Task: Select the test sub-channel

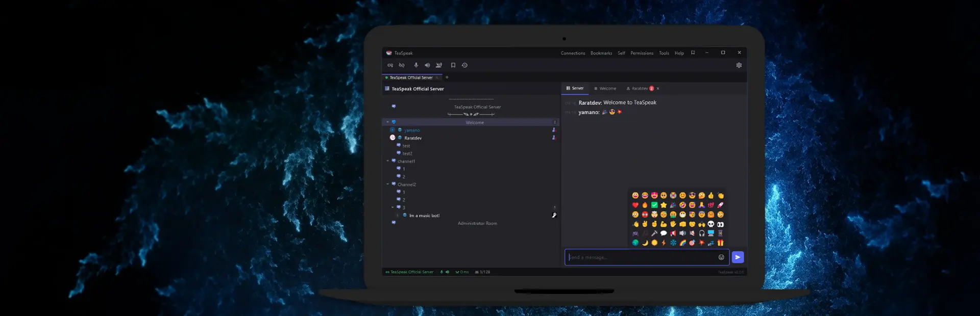Action: pyautogui.click(x=406, y=146)
